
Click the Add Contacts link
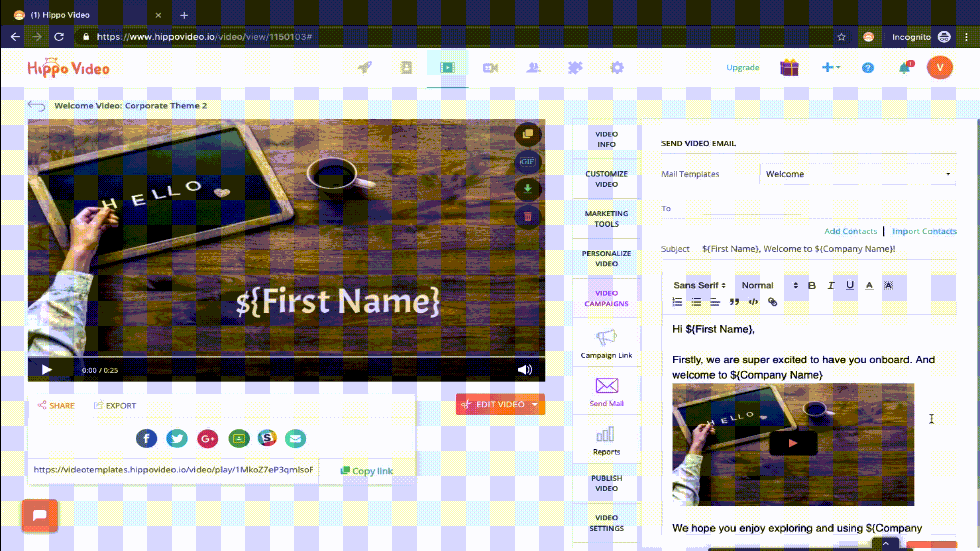850,231
